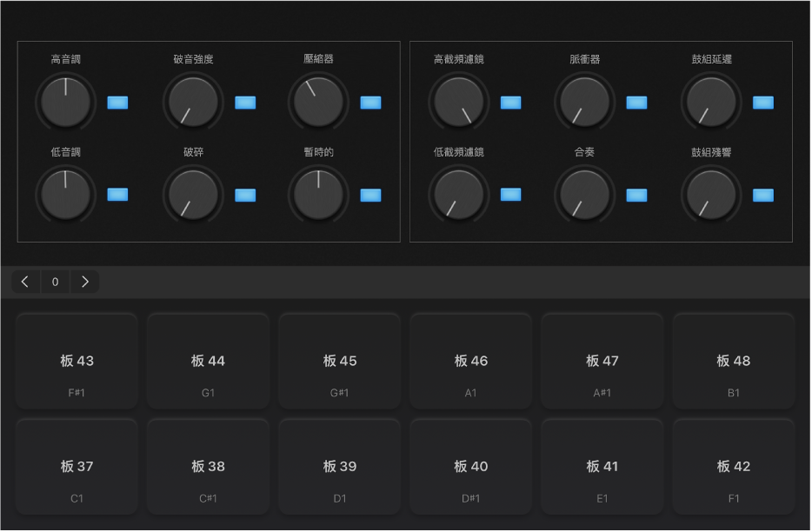Toggle the blue button beside 破音強度
812x532 pixels.
(x=245, y=103)
